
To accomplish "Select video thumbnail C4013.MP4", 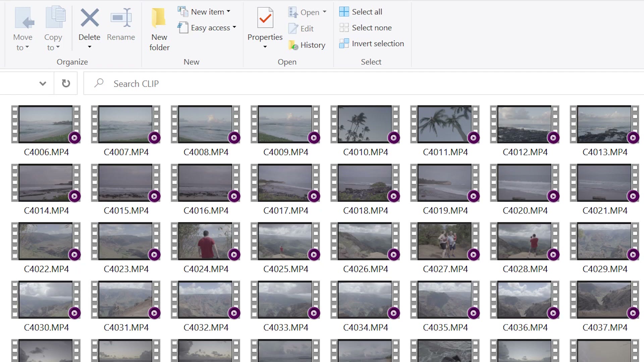I will [605, 124].
